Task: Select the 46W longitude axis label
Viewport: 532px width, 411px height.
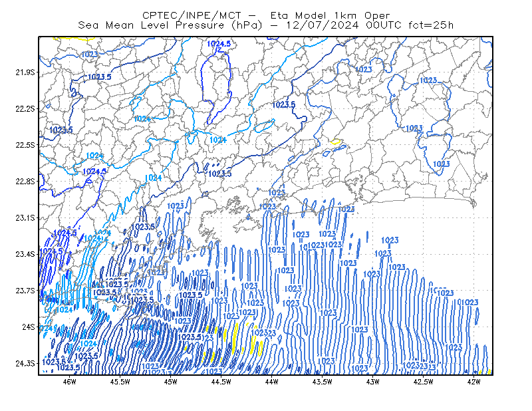Action: [70, 382]
